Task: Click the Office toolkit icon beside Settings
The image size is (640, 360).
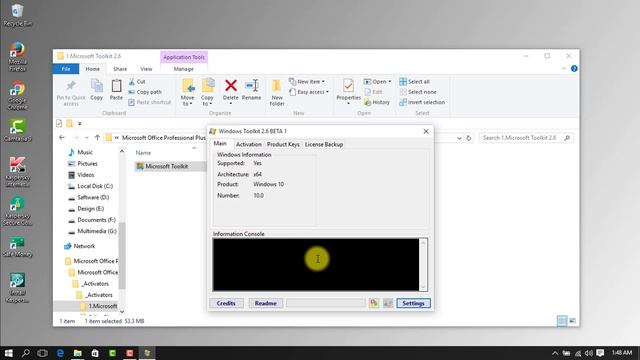Action: tap(374, 303)
